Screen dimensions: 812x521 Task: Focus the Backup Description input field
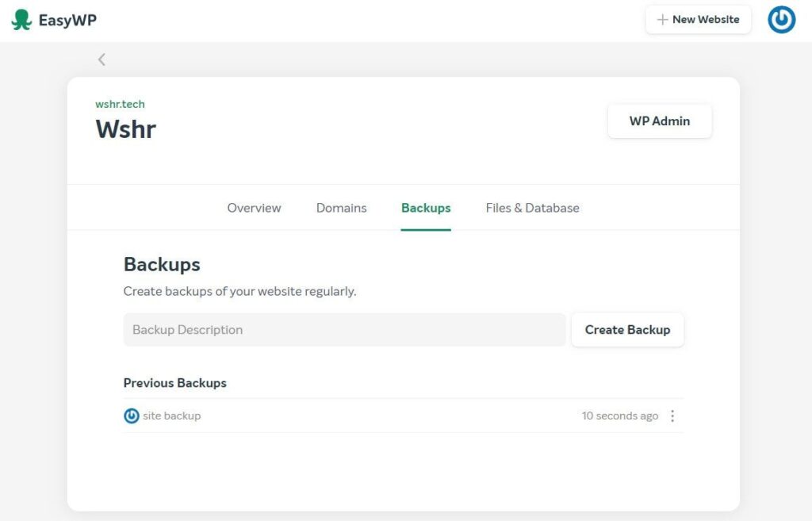tap(344, 330)
